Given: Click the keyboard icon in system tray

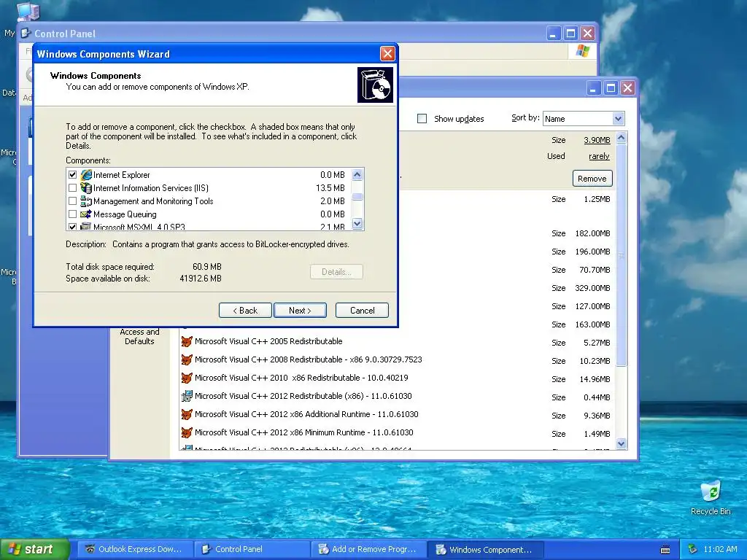Looking at the screenshot, I should [665, 550].
